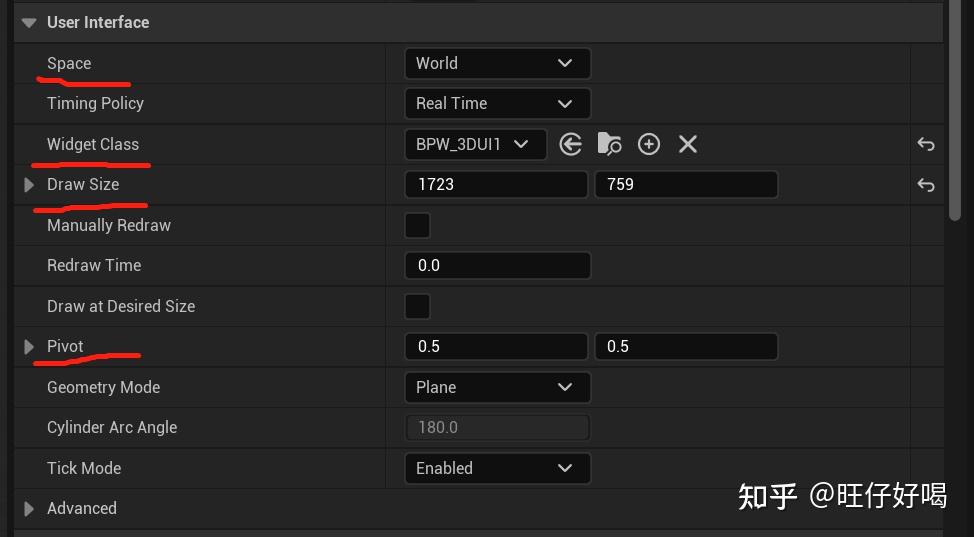Open the Geometry Mode dropdown
Image resolution: width=974 pixels, height=537 pixels.
coord(497,387)
